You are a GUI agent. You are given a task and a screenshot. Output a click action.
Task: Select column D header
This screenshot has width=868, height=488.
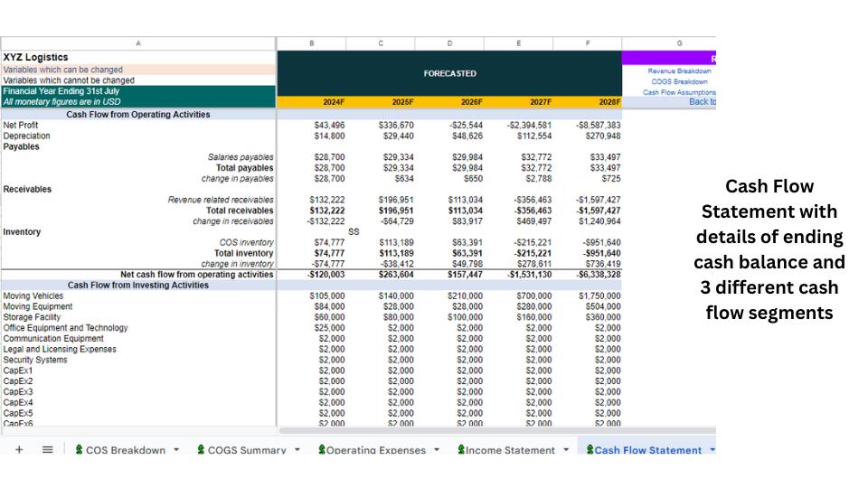click(449, 43)
